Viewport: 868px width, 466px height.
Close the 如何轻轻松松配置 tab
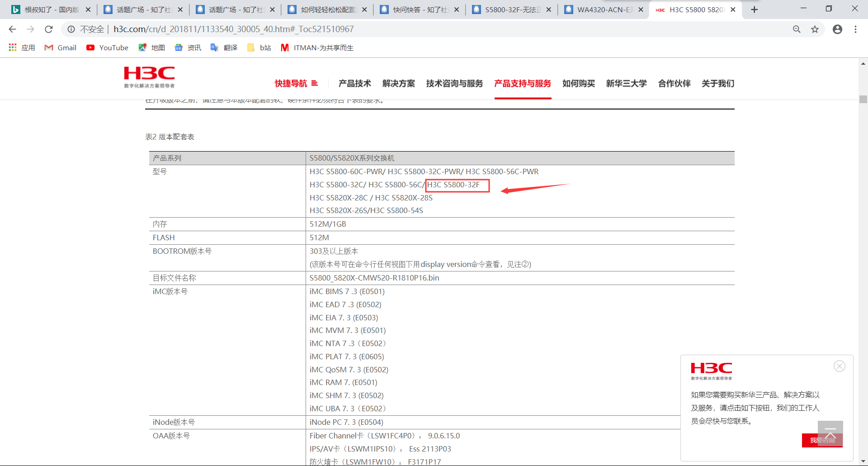pos(364,10)
